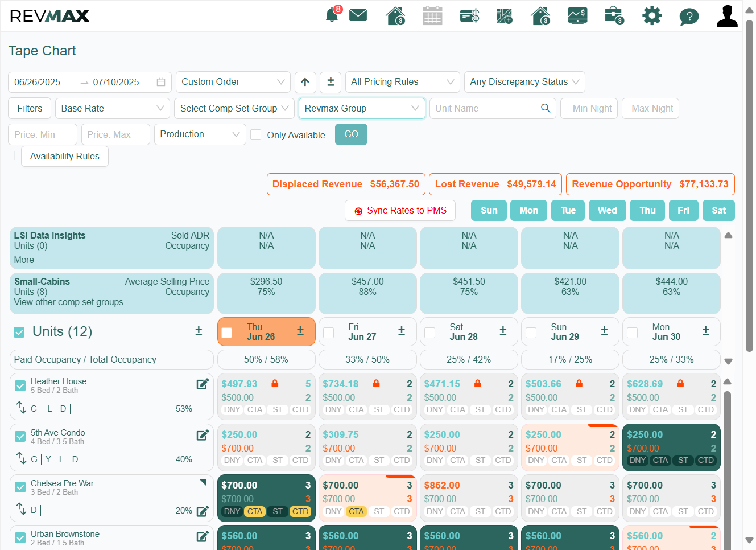Check the Sat Jun 28 column checkbox
This screenshot has height=550, width=756.
click(x=430, y=333)
